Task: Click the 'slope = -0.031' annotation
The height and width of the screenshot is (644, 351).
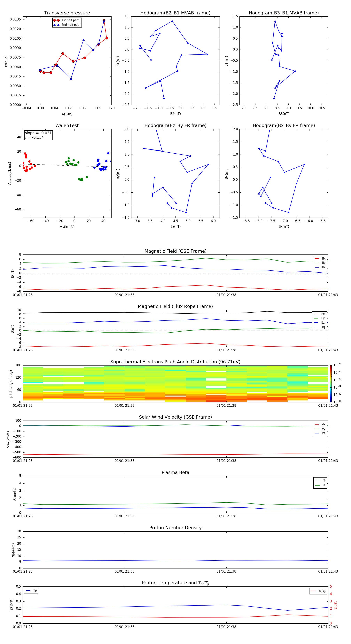Action: (38, 133)
